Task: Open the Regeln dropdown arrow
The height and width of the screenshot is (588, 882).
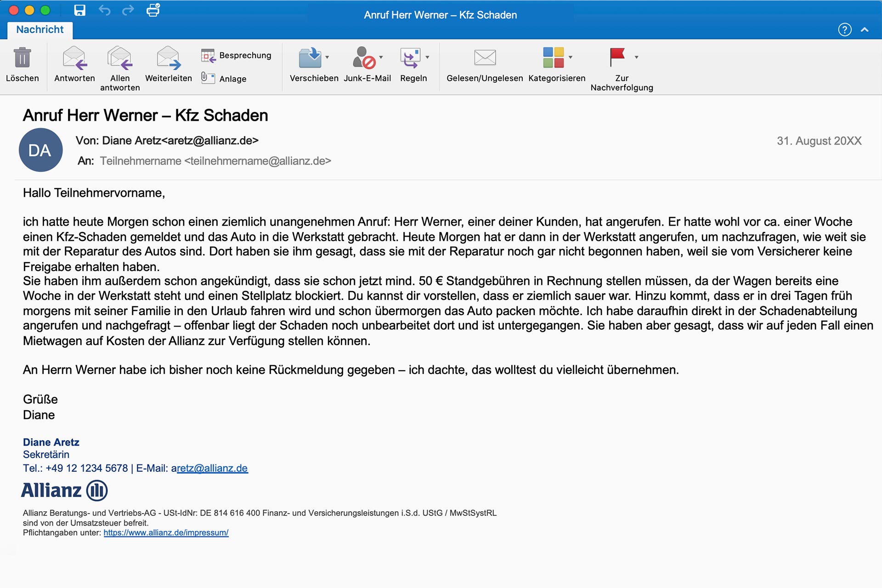Action: coord(427,57)
